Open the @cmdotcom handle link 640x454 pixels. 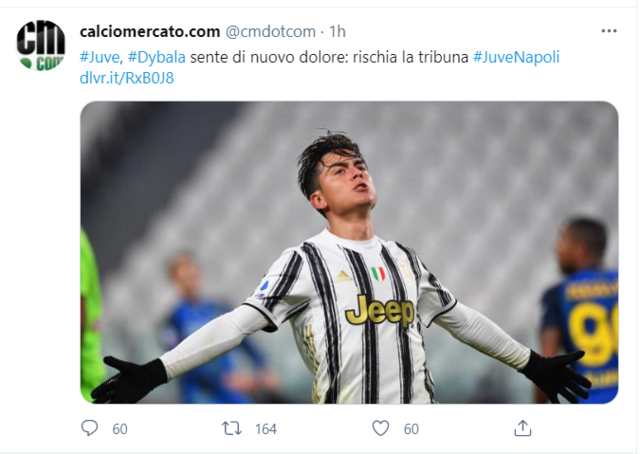[271, 31]
